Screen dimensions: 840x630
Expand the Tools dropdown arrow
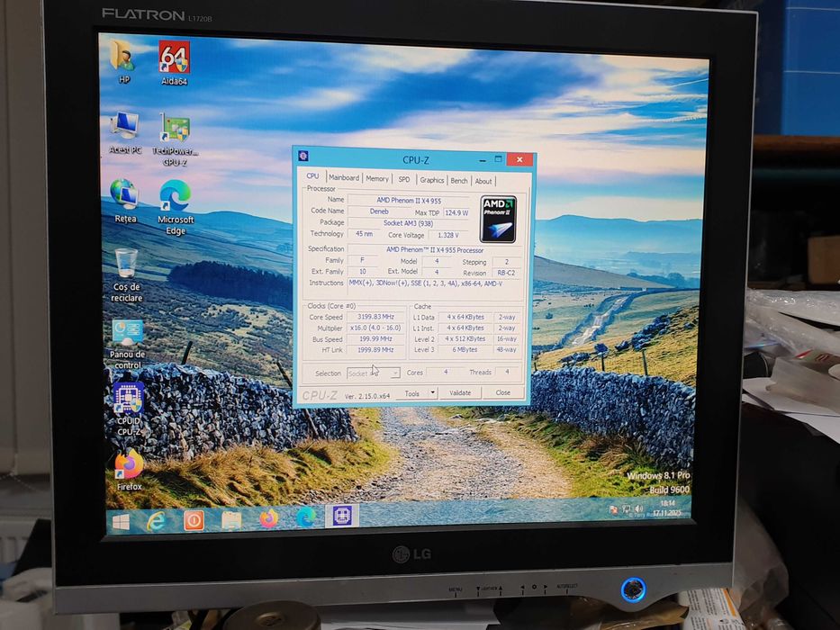tap(433, 392)
